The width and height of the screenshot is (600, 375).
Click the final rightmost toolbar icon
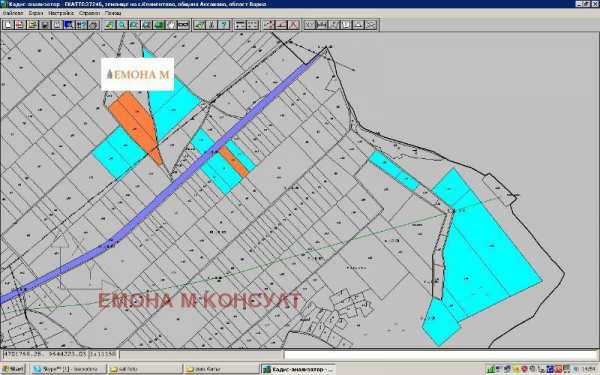(x=370, y=25)
